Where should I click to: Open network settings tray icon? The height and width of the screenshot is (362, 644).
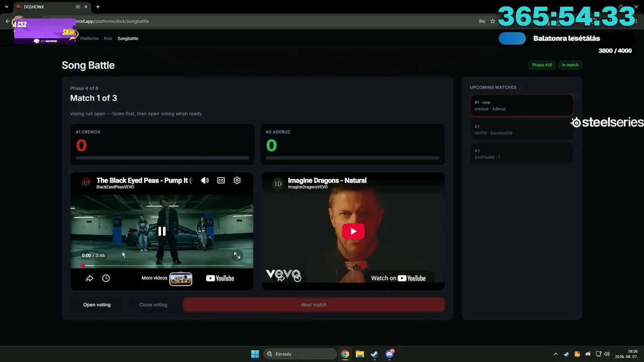click(599, 354)
